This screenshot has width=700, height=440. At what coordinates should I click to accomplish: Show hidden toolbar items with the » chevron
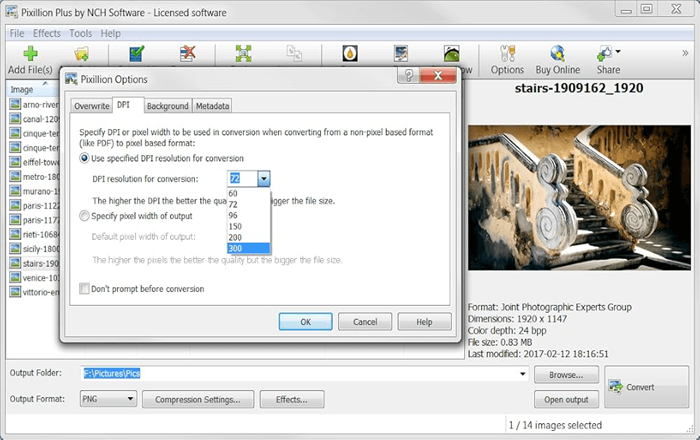(685, 53)
